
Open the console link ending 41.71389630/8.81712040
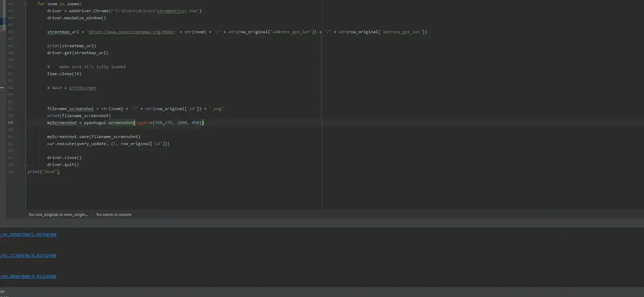(28, 256)
